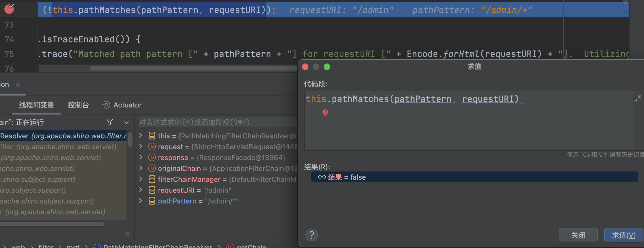Click the breakpoint icon in the gutter
The image size is (644, 248).
(9, 9)
